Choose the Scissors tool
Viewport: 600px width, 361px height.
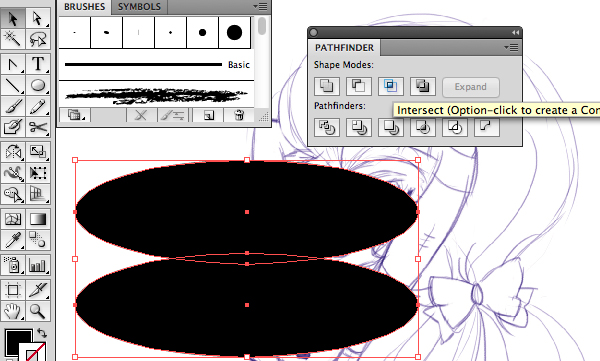click(x=38, y=127)
